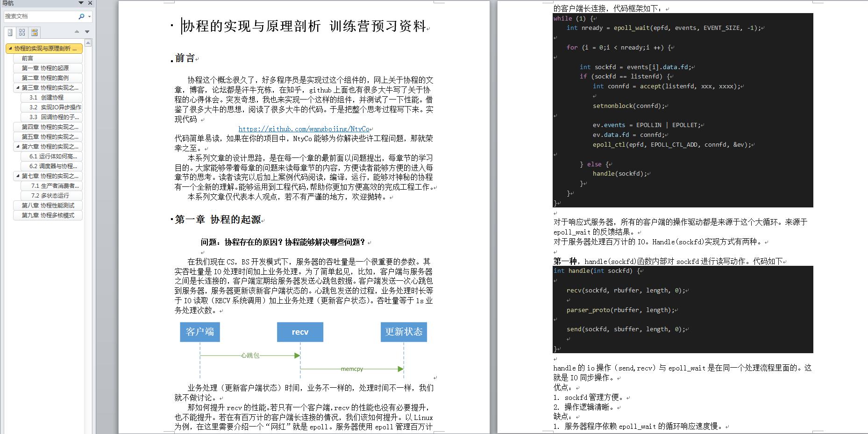Select the 前言 heading in navigation pane

click(26, 58)
